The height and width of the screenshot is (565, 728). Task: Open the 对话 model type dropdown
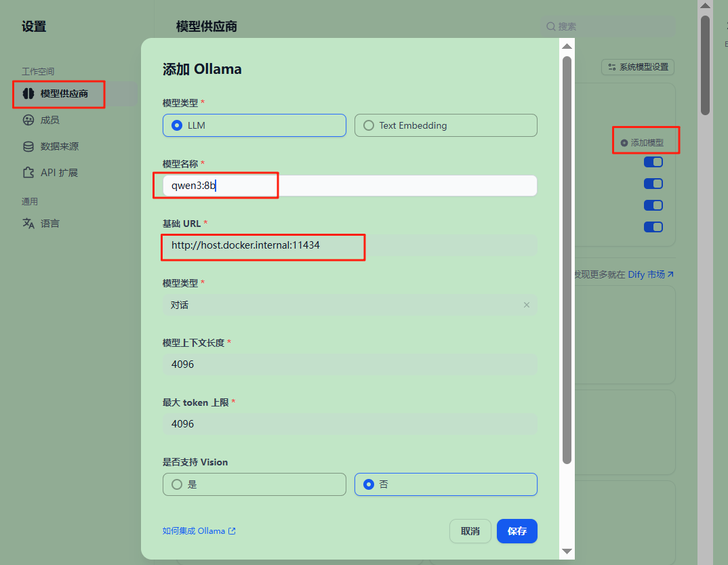[x=350, y=305]
